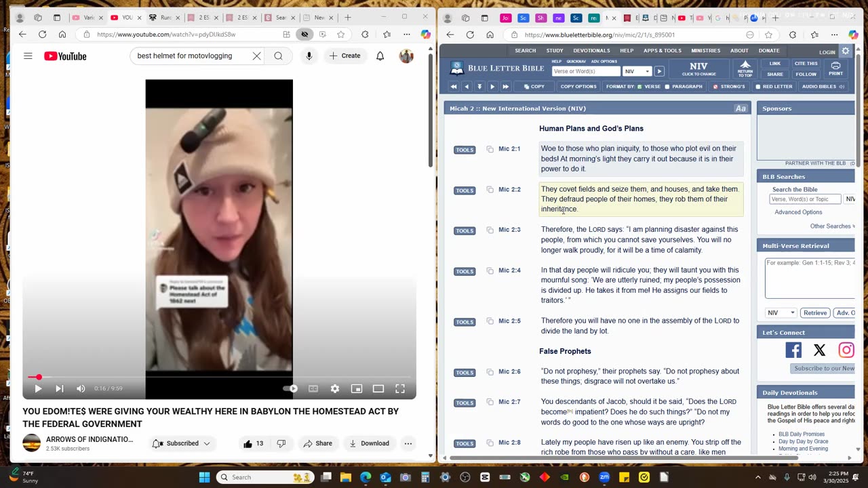This screenshot has width=868, height=488.
Task: Expand the NIV version dropdown in search bar
Action: [x=637, y=71]
